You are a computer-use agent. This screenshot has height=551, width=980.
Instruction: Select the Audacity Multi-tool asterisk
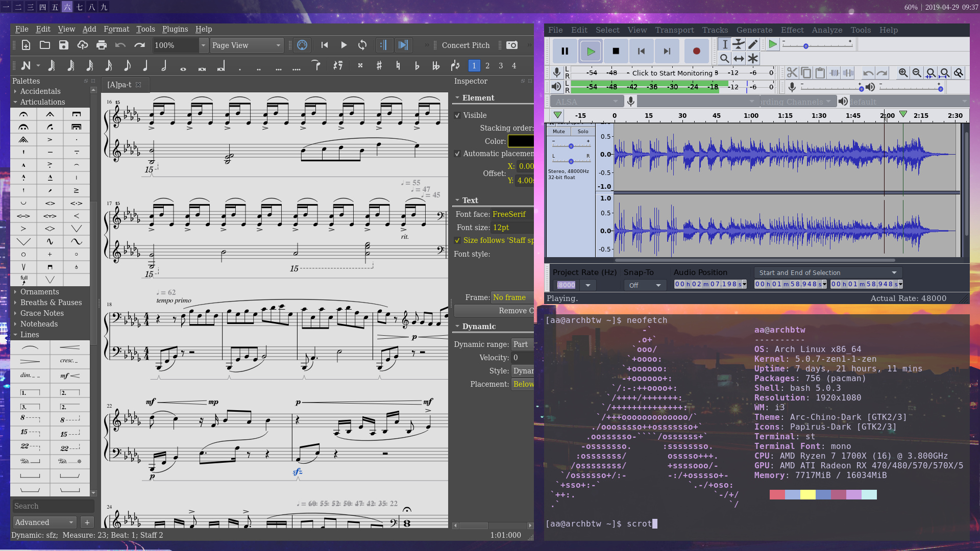(x=753, y=59)
